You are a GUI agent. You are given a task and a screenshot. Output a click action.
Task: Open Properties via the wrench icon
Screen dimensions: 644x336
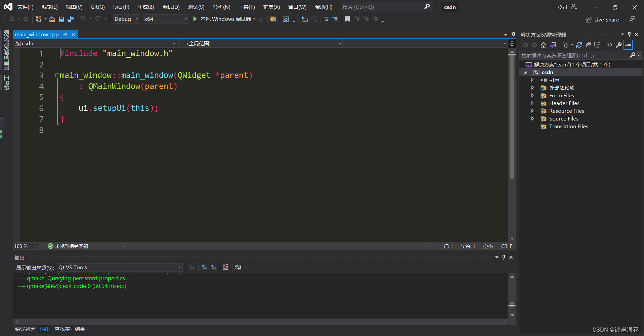tap(619, 45)
